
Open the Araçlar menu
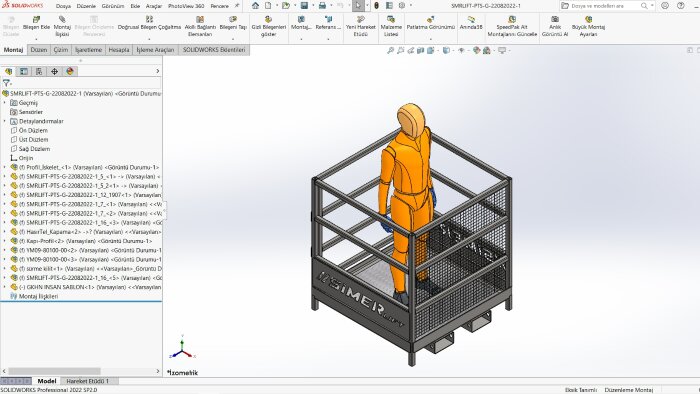(x=154, y=6)
